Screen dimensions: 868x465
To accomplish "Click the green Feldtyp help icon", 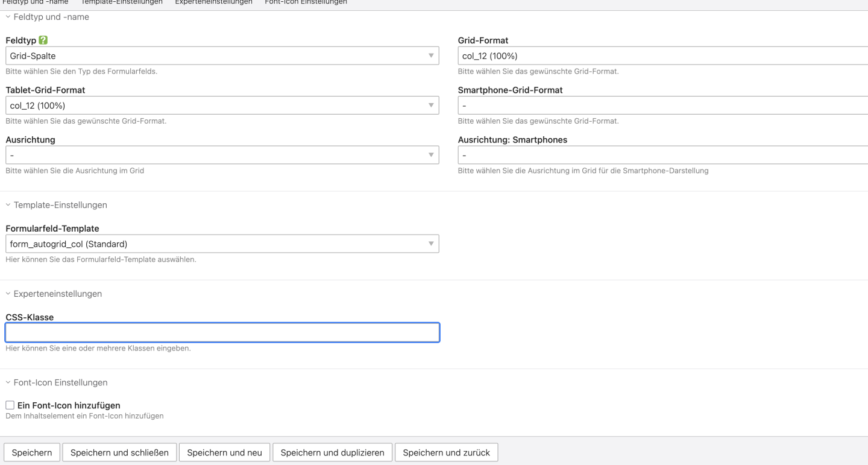I will 43,40.
